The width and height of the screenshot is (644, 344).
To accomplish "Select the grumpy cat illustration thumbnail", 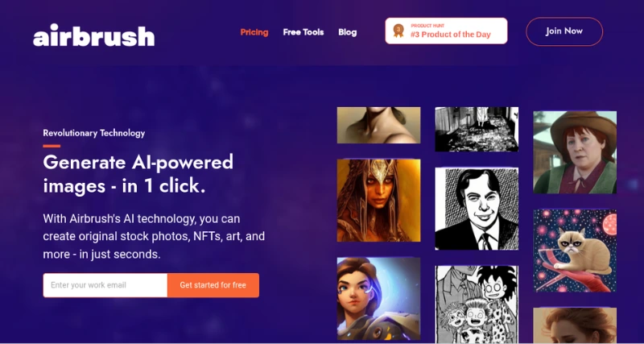I will click(x=575, y=251).
